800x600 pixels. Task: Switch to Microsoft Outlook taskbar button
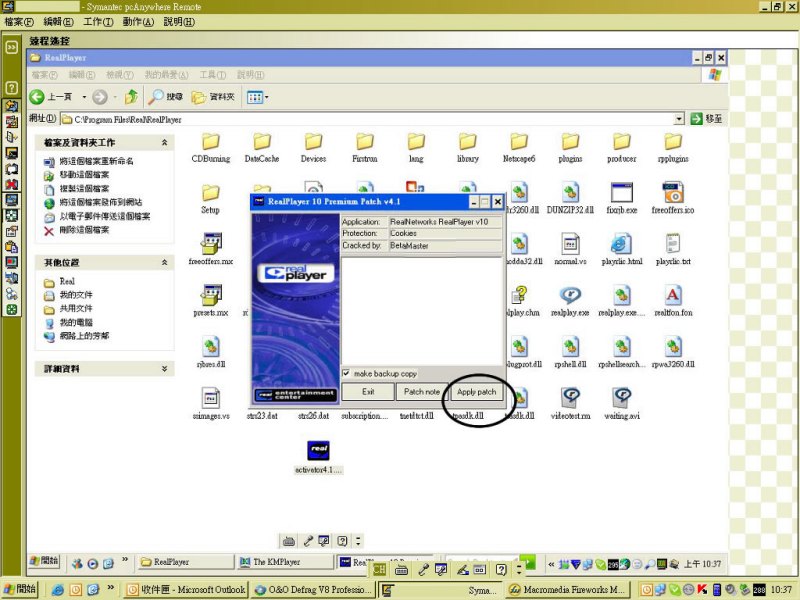click(186, 589)
